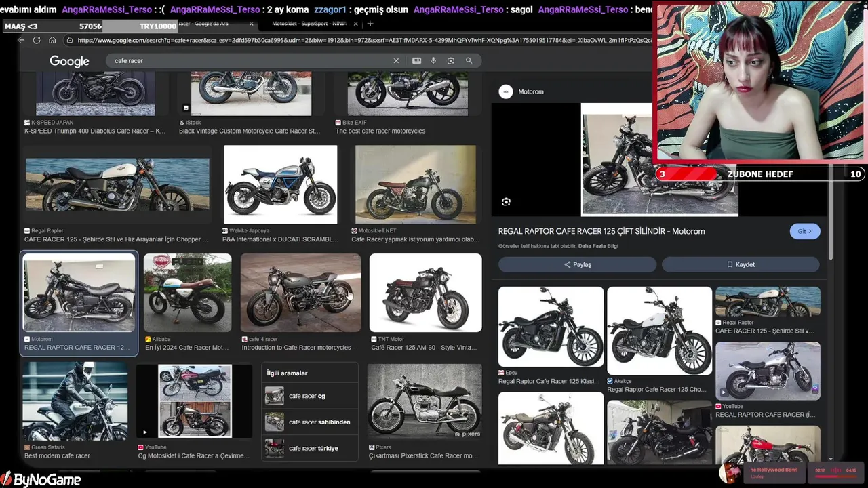The width and height of the screenshot is (868, 488).
Task: Go back with the browser back arrow
Action: click(21, 40)
